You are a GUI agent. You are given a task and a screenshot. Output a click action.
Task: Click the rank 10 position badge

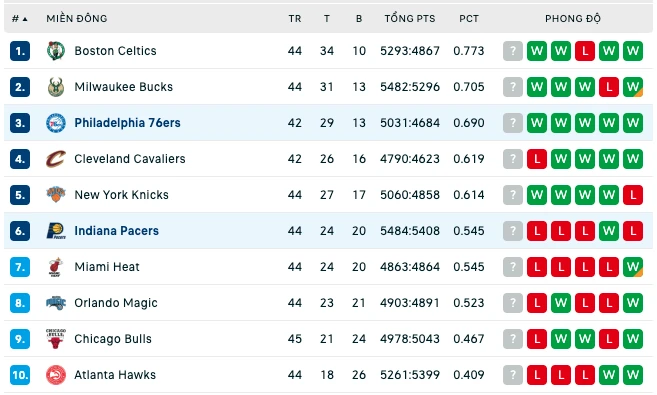(x=20, y=375)
